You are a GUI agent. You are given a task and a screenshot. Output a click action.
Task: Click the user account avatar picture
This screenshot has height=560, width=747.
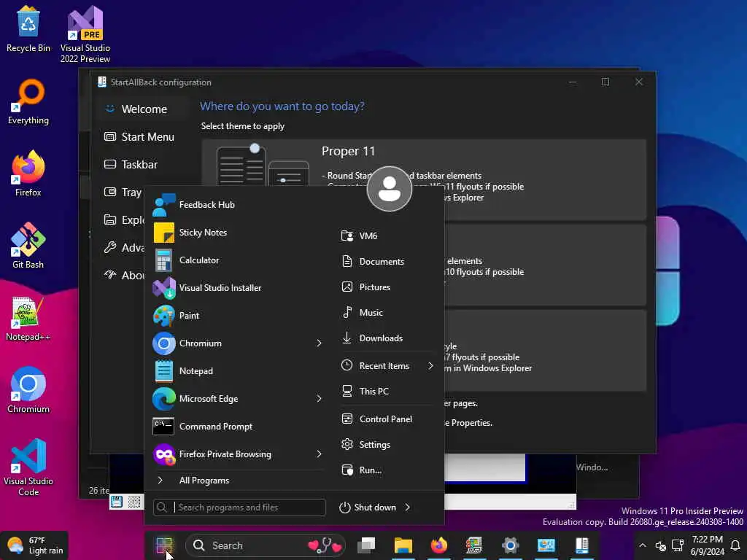(390, 189)
